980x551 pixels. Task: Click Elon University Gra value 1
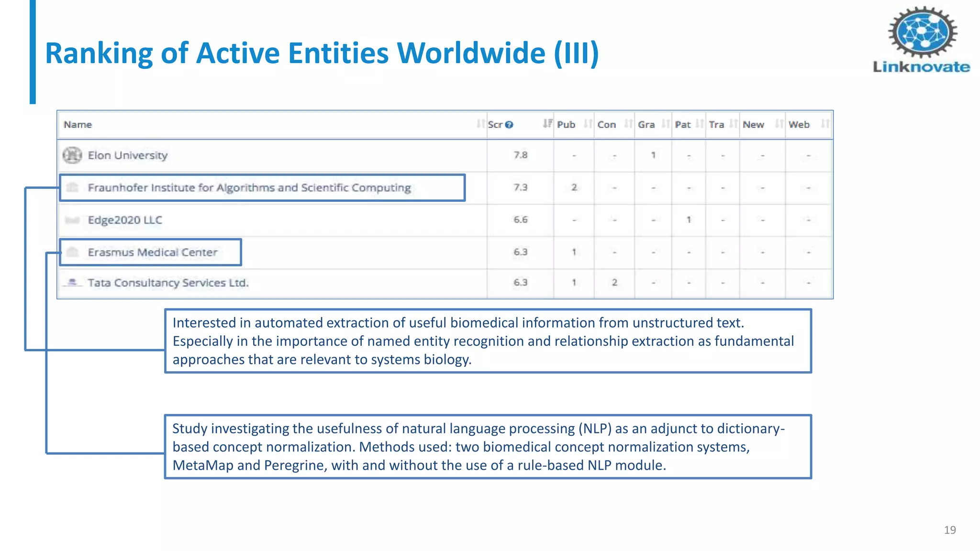(653, 155)
